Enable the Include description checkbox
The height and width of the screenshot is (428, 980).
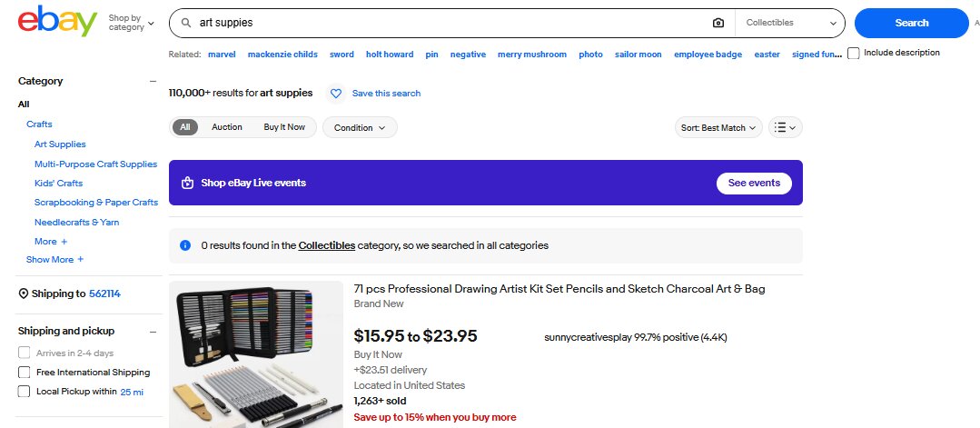click(x=854, y=54)
